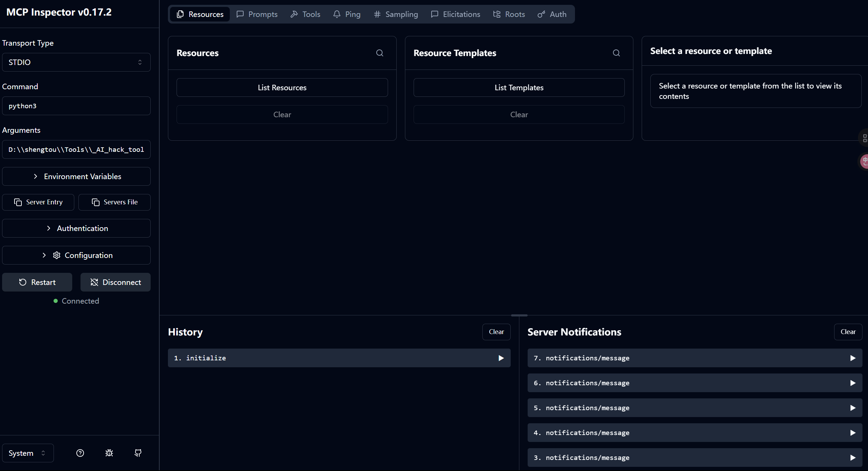The image size is (868, 471).
Task: Click the List Resources button
Action: [282, 87]
